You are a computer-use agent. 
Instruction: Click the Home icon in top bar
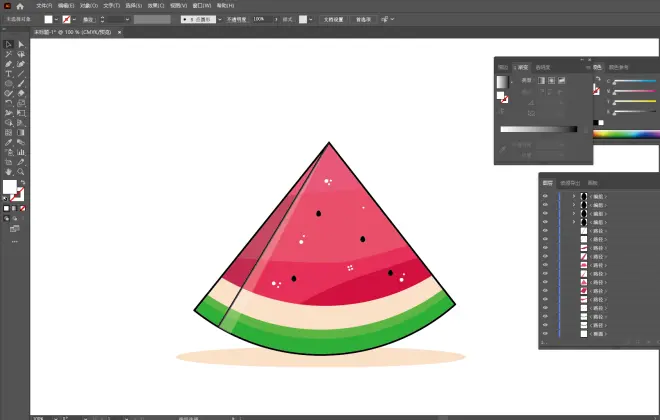tap(19, 6)
